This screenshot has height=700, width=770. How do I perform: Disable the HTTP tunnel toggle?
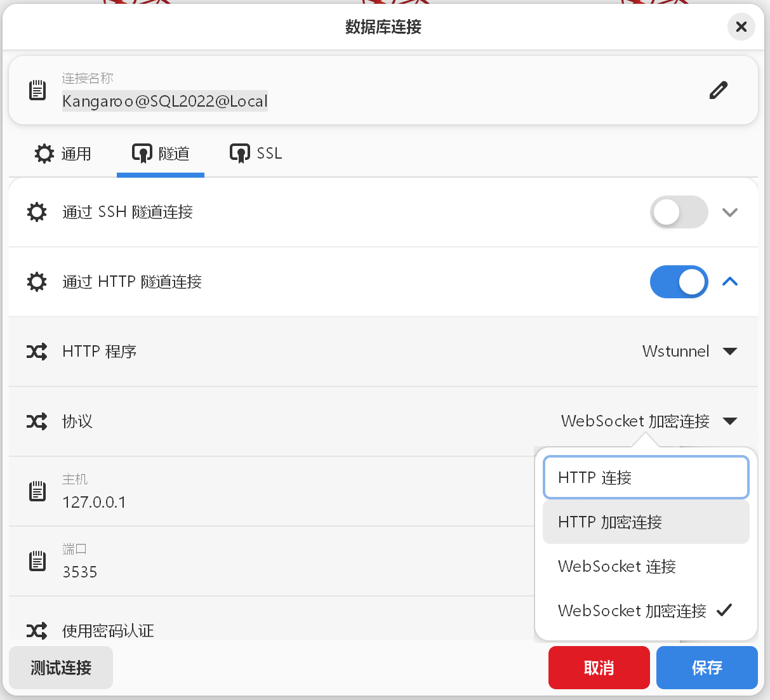pyautogui.click(x=679, y=282)
